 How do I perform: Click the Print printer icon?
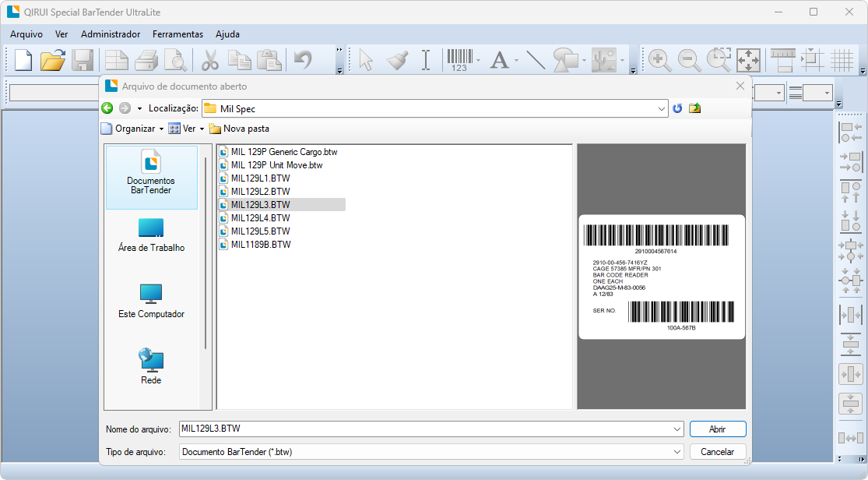(x=146, y=60)
